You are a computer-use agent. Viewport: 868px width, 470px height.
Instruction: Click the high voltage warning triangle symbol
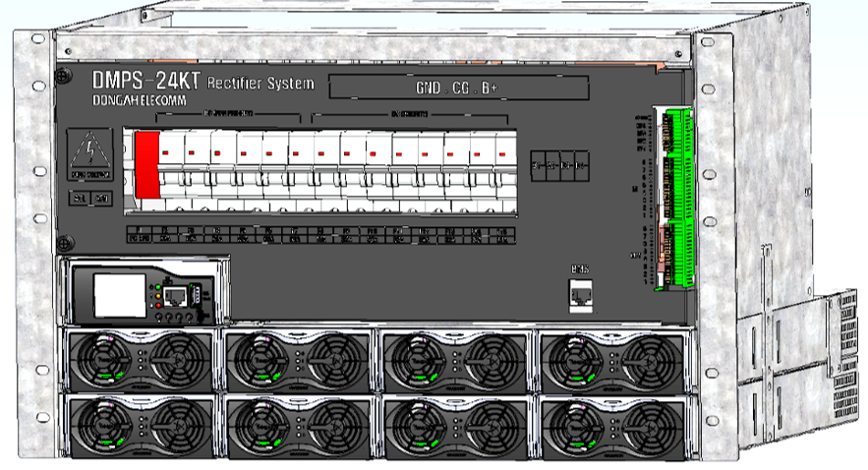tap(90, 154)
